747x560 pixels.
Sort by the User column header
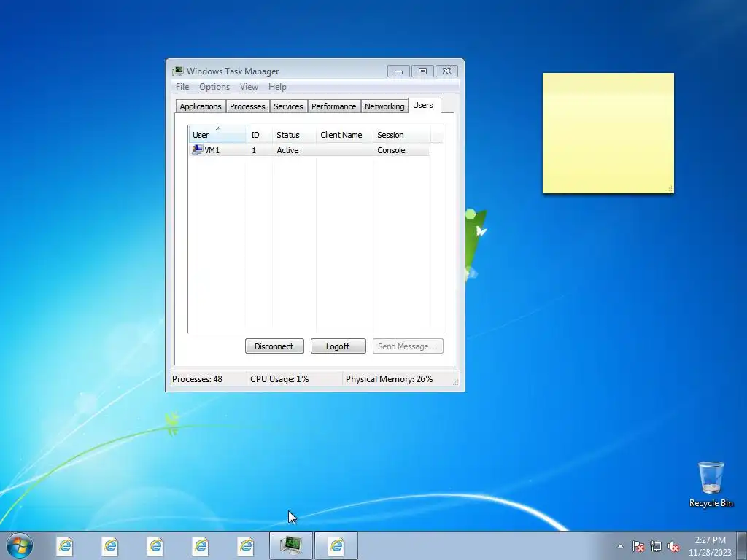pyautogui.click(x=217, y=135)
